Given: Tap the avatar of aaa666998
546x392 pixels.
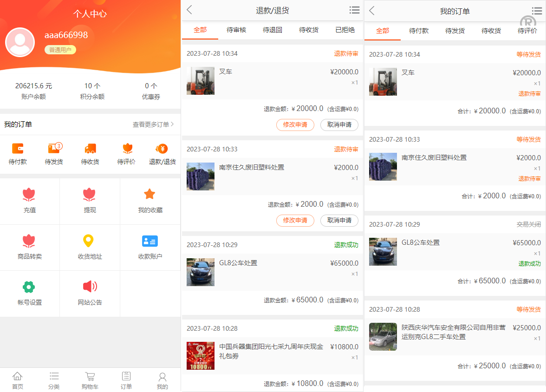Looking at the screenshot, I should (x=20, y=42).
